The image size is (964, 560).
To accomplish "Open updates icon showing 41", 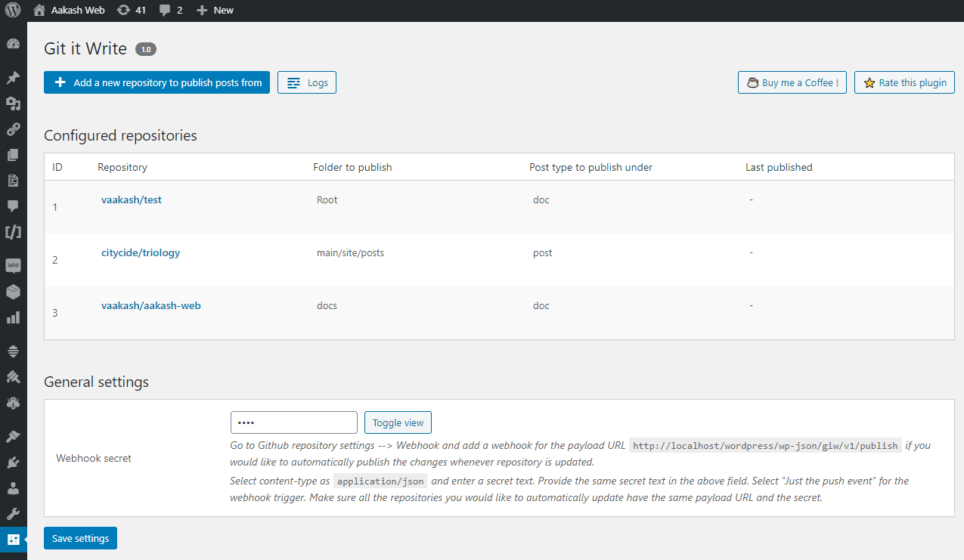I will pos(124,11).
